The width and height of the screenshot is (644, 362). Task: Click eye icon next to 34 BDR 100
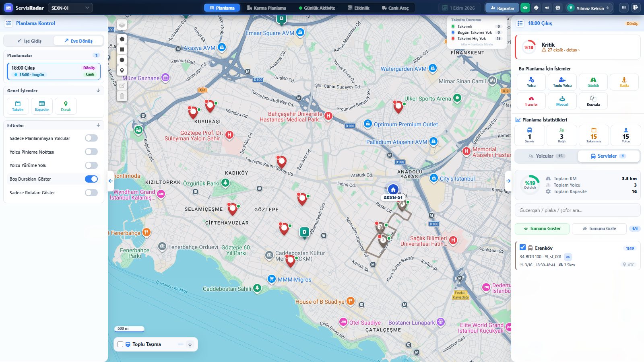tap(568, 257)
